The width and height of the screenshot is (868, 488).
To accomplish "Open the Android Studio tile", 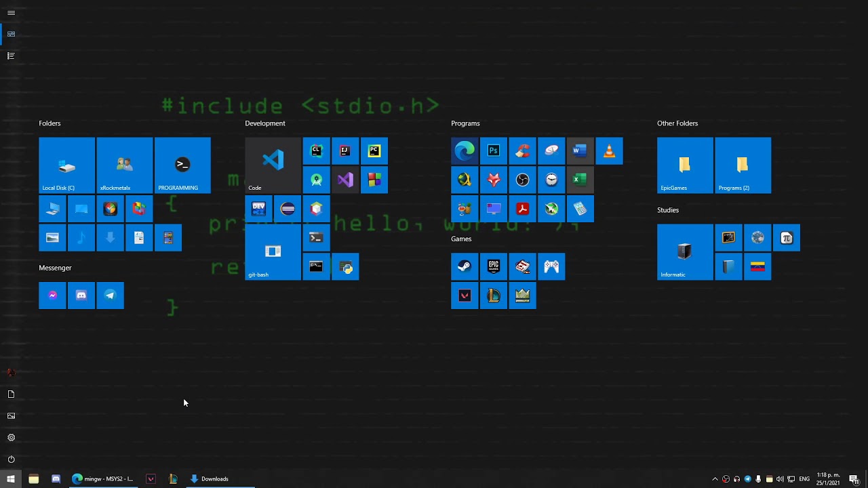I will click(x=316, y=180).
